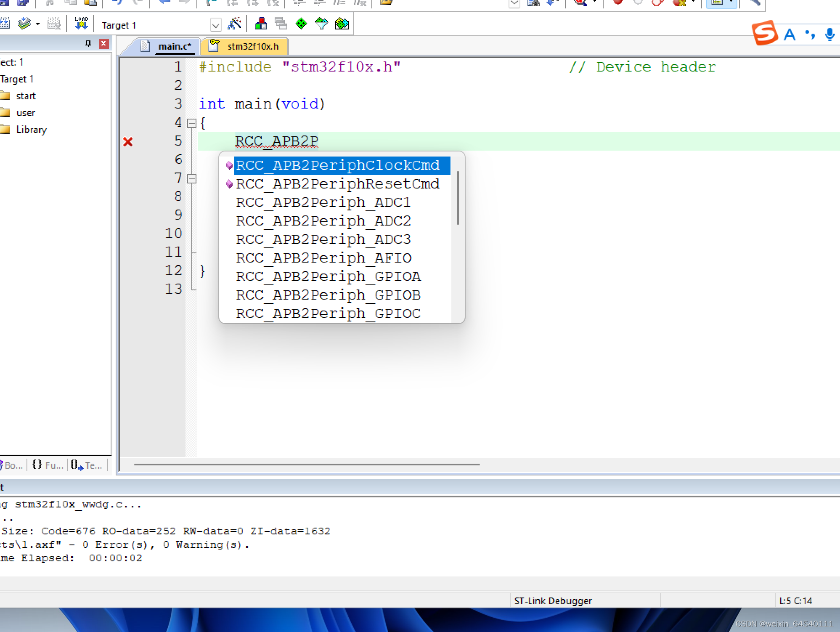
Task: Download code to flash with LOAD icon
Action: pos(81,23)
